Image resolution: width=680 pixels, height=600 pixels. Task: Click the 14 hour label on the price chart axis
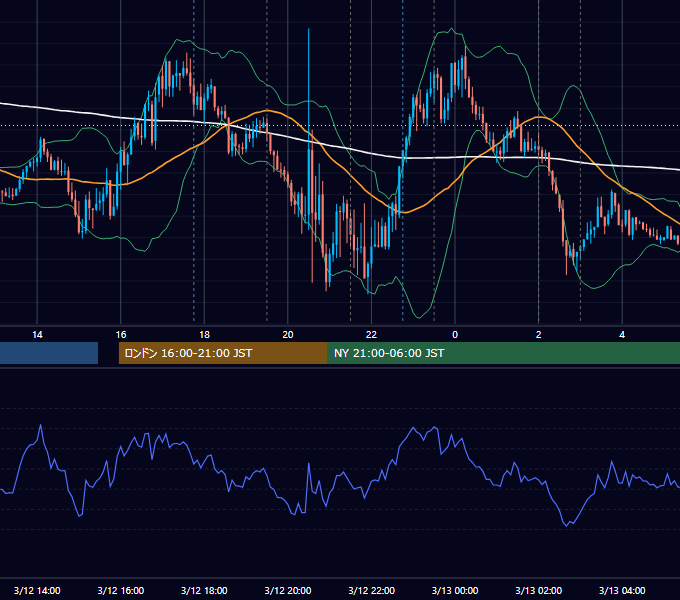click(x=37, y=335)
